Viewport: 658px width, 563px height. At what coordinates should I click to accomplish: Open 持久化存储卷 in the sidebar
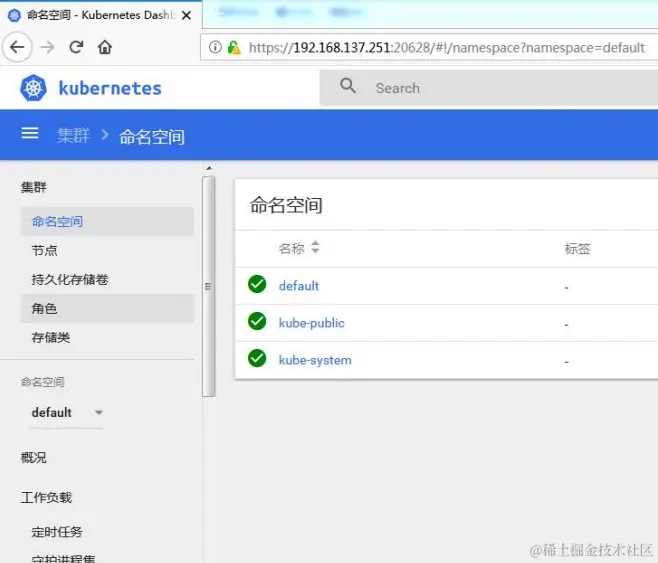tap(107, 279)
